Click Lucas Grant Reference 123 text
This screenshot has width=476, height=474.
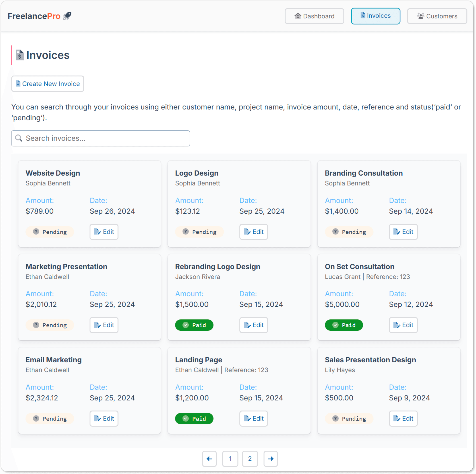tap(367, 277)
